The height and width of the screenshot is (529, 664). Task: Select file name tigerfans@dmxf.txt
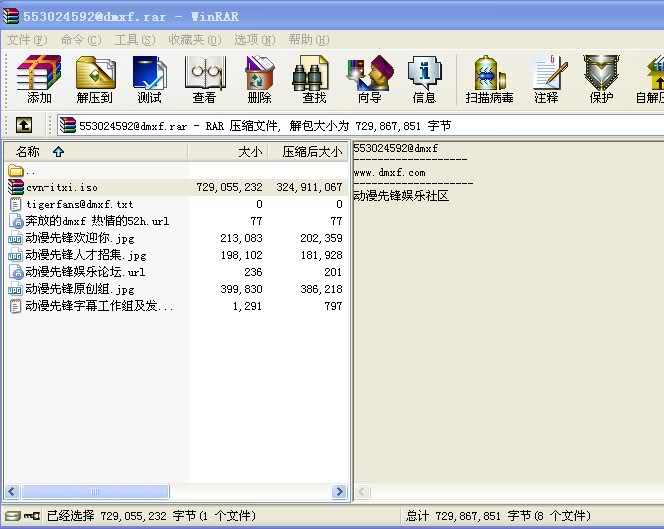click(80, 204)
